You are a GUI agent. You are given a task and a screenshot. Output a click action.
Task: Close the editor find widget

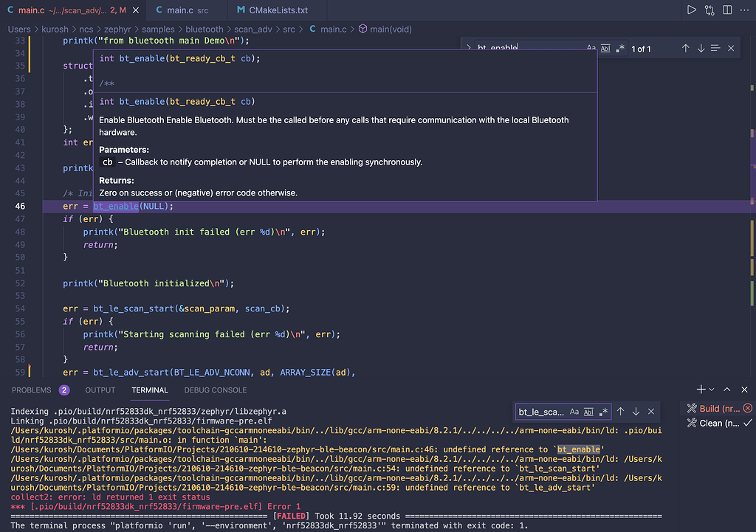tap(731, 48)
